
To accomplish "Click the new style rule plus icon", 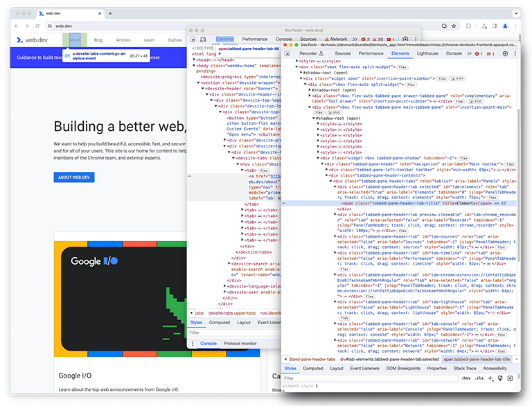I will [x=490, y=378].
